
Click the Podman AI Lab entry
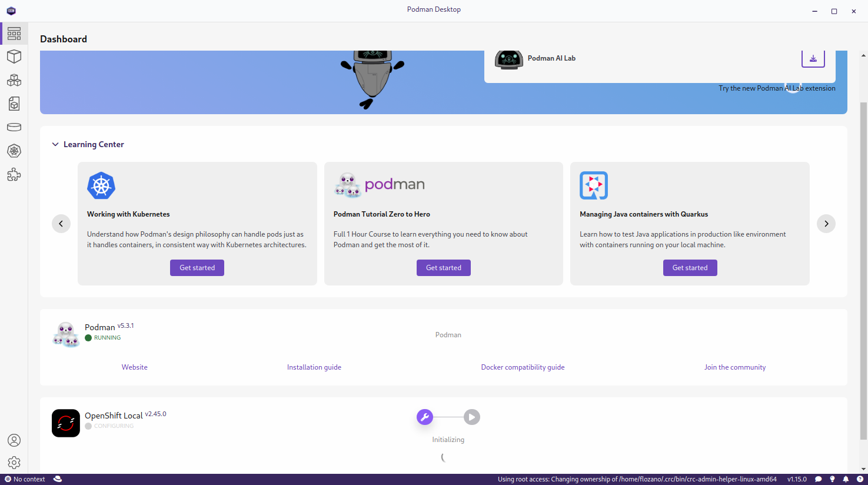pyautogui.click(x=551, y=58)
